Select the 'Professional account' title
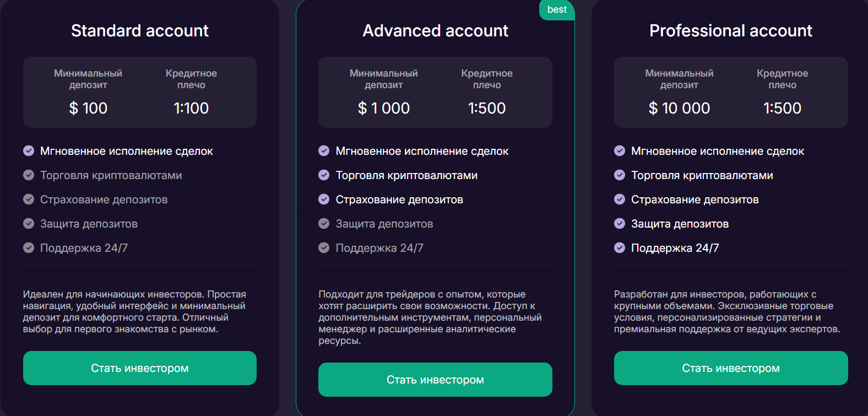Viewport: 868px width, 416px height. click(730, 31)
